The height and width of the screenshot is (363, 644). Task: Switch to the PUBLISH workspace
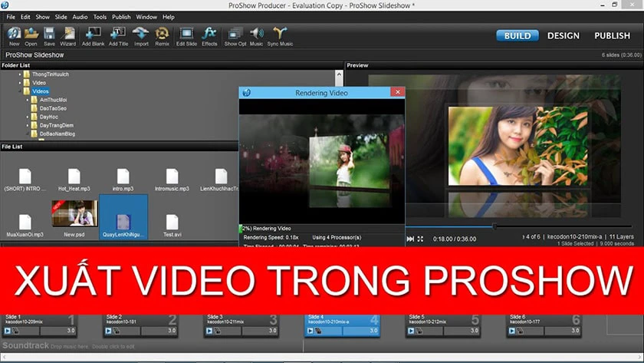pyautogui.click(x=612, y=36)
